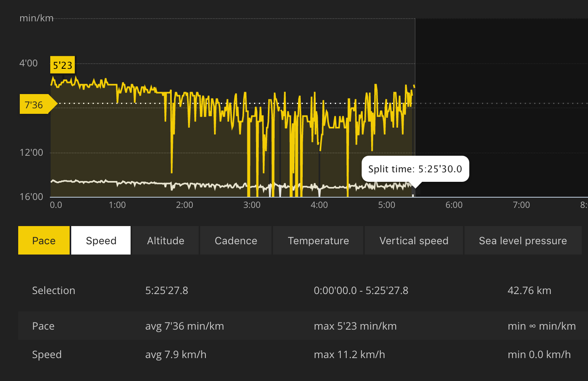
Task: Select the Pace tab
Action: click(44, 240)
